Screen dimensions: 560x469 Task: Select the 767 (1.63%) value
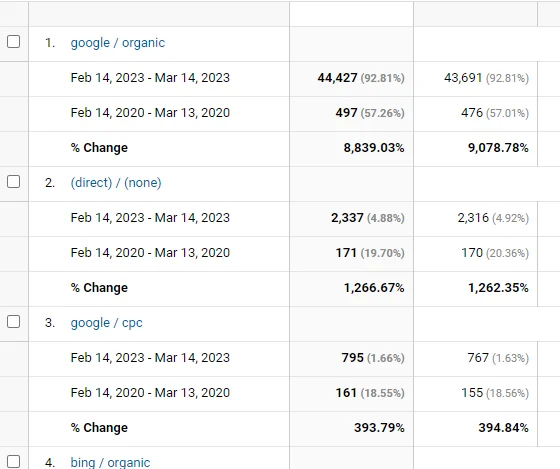click(498, 358)
